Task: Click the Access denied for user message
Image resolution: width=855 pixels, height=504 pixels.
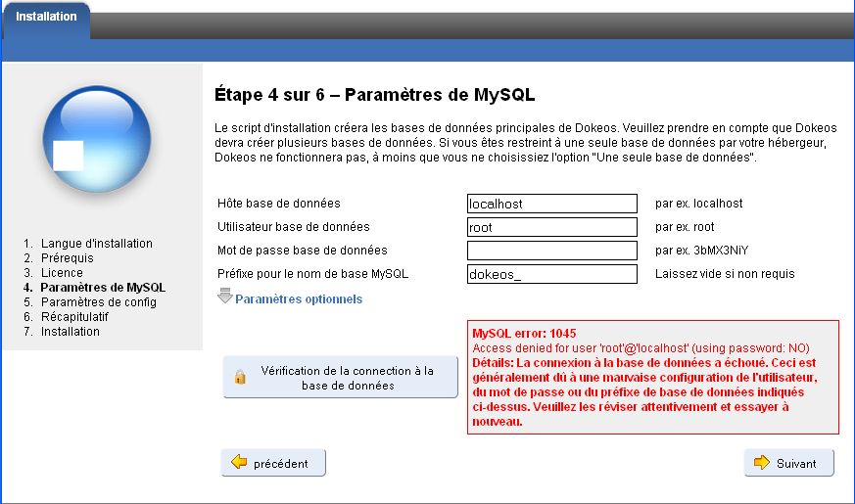Action: (641, 348)
